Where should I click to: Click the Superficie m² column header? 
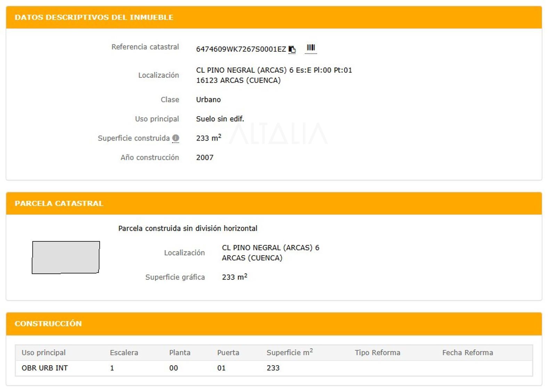289,352
